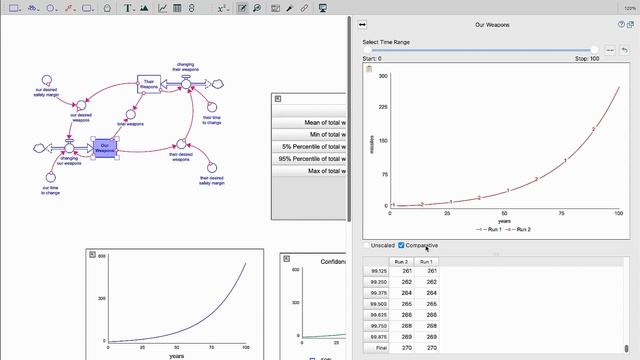Viewport: 640px width, 360px height.
Task: Pop out the Our Weapons panel window
Action: pos(630,24)
